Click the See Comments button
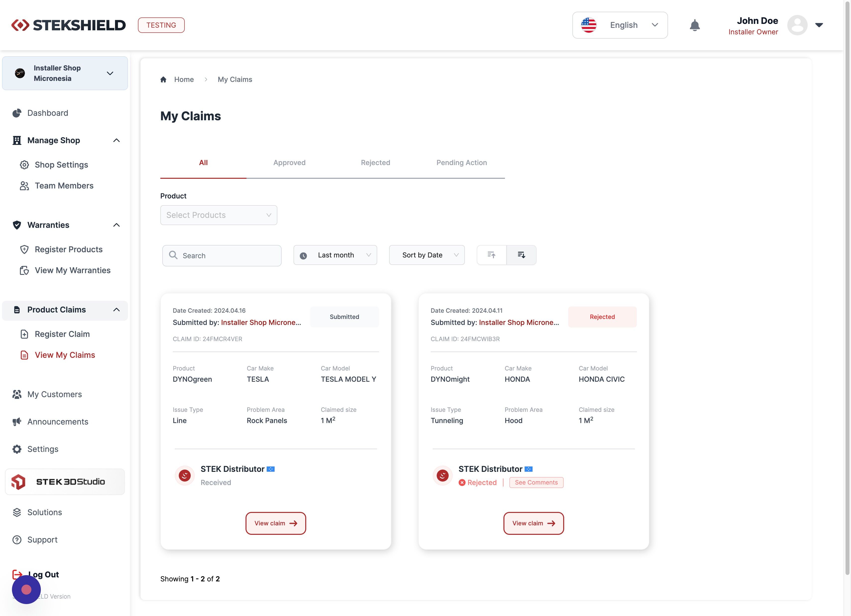The height and width of the screenshot is (616, 851). [x=536, y=483]
